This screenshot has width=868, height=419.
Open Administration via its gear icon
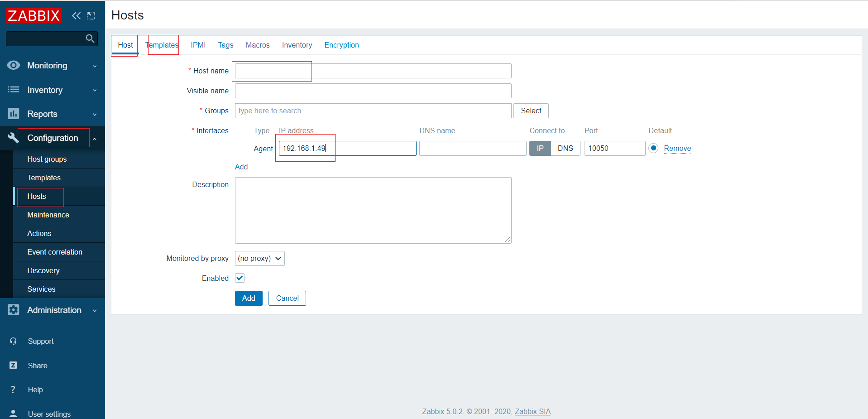(14, 310)
